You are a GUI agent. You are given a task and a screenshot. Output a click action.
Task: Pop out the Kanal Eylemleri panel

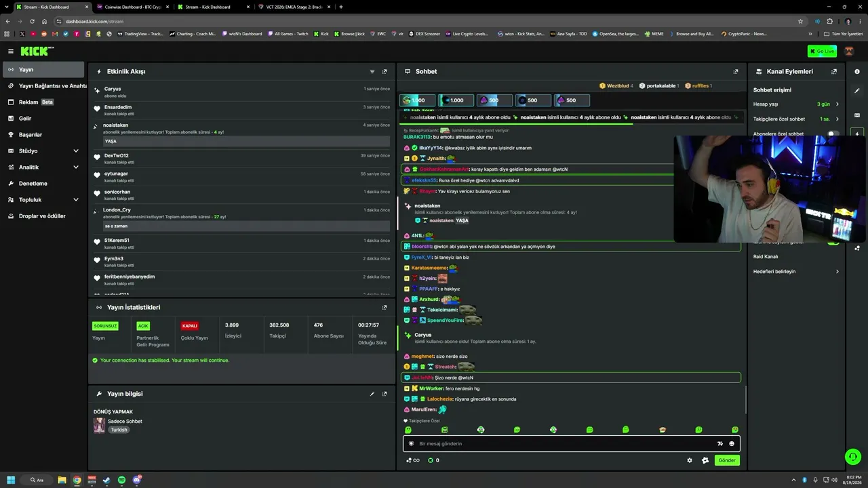click(834, 71)
